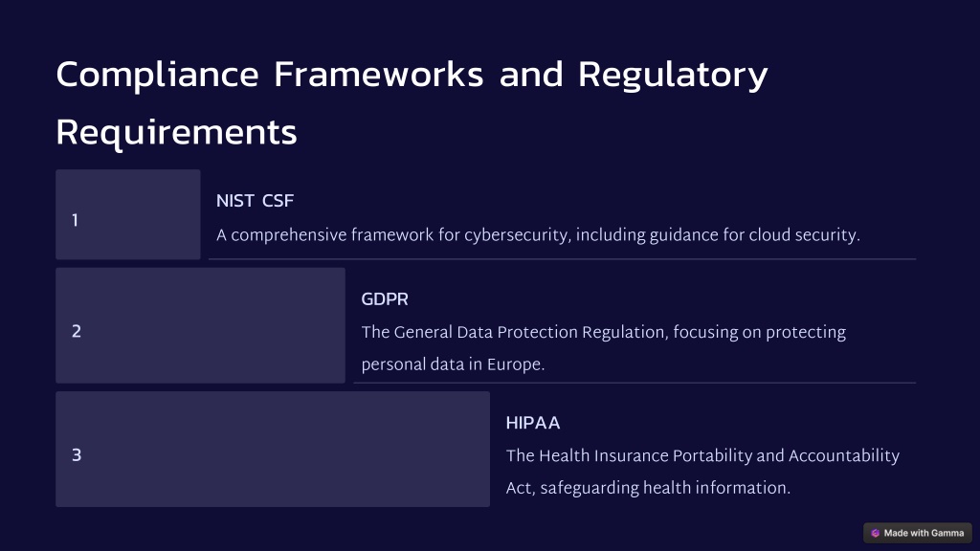980x551 pixels.
Task: Click the Health Insurance Portability description text
Action: 702,472
